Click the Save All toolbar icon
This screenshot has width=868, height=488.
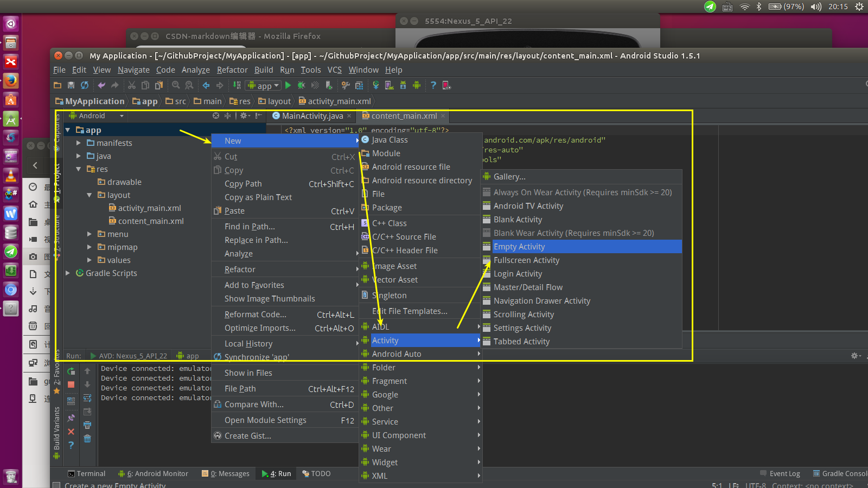[71, 85]
